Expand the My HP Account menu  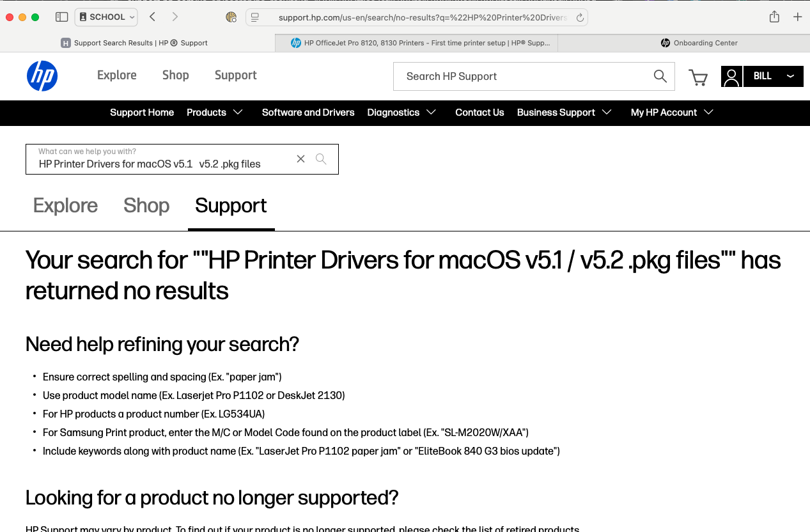[x=671, y=113]
